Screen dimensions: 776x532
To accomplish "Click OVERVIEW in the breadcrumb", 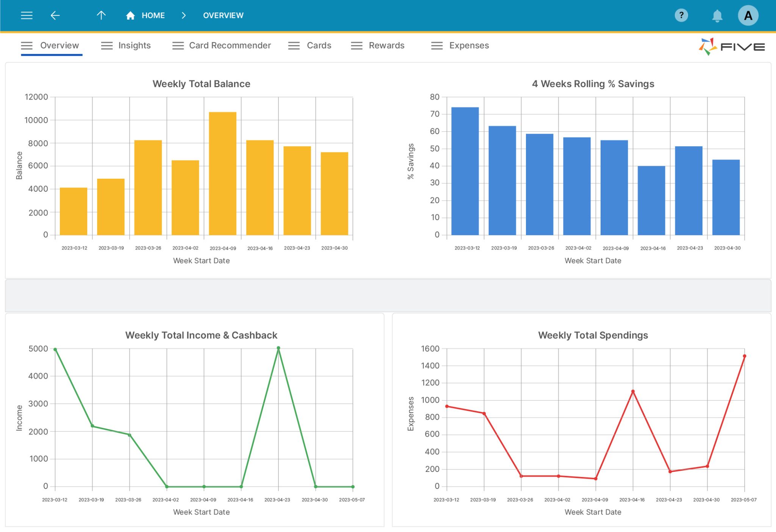I will click(223, 15).
